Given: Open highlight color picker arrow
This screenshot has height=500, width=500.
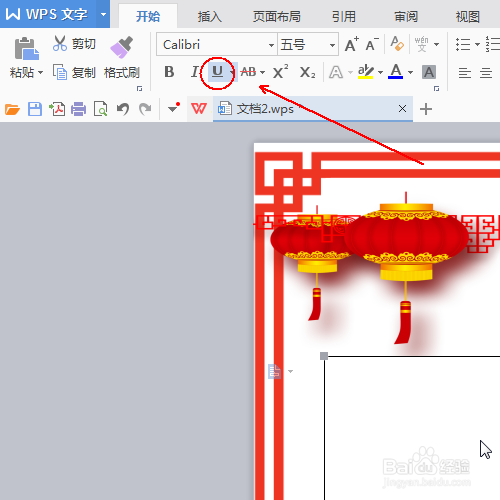Looking at the screenshot, I should tap(380, 72).
